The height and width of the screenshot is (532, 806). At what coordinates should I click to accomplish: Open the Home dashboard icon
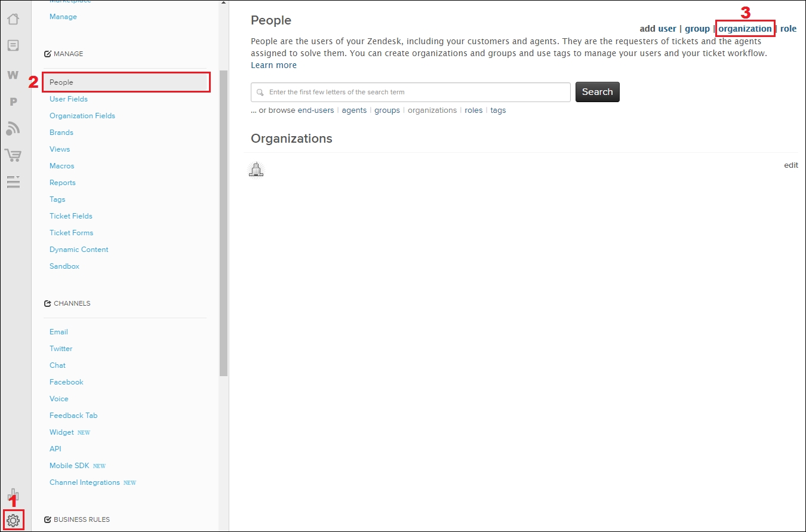pos(13,19)
